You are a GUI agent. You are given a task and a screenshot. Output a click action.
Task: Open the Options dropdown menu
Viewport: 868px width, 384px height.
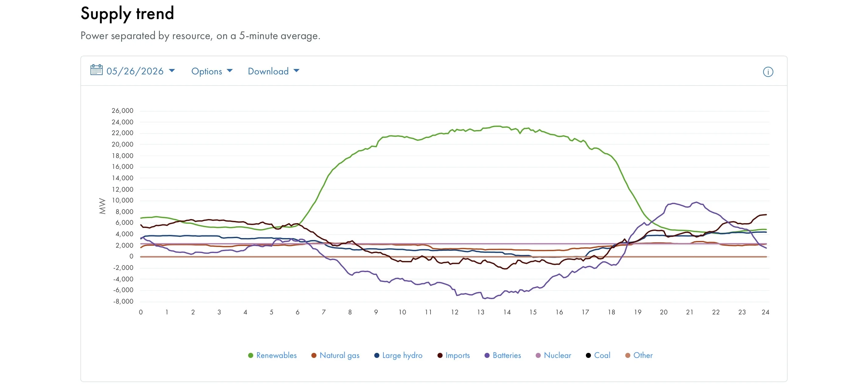coord(212,71)
